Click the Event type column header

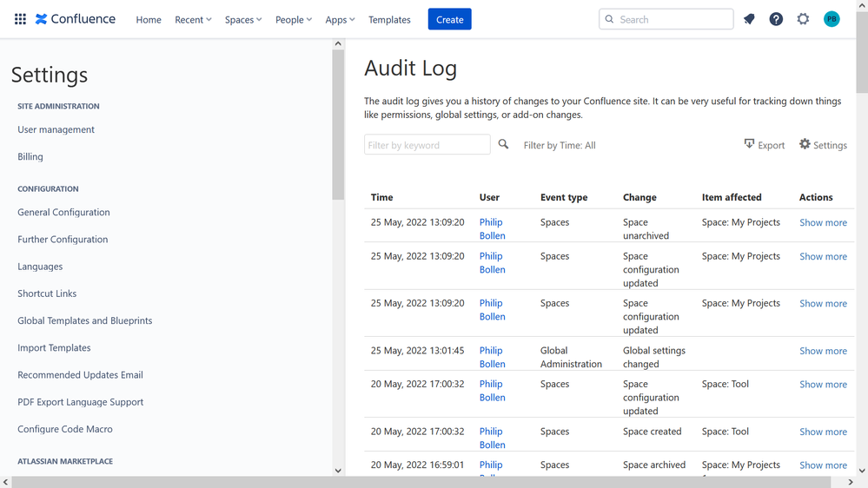(x=564, y=197)
